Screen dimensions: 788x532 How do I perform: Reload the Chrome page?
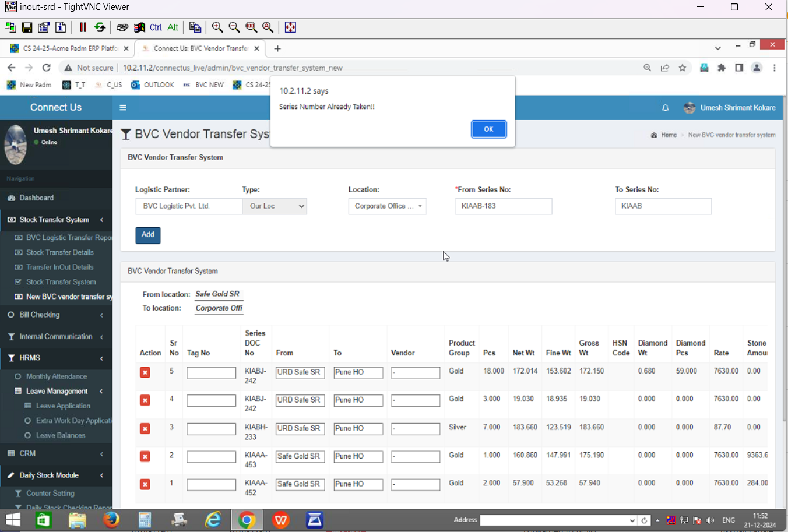(47, 68)
